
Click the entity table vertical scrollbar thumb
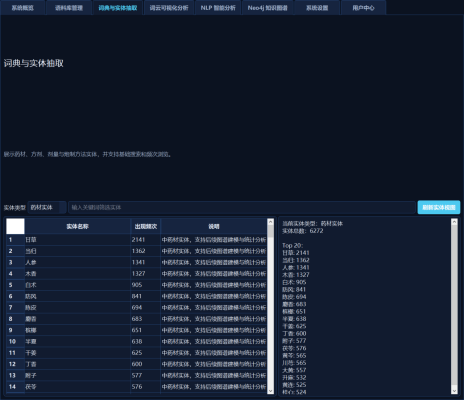[x=270, y=231]
